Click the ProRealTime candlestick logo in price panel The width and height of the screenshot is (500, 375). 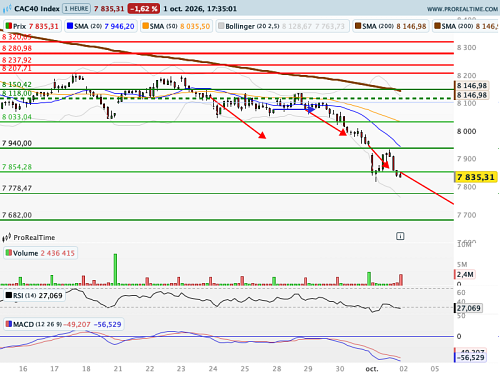pyautogui.click(x=7, y=238)
